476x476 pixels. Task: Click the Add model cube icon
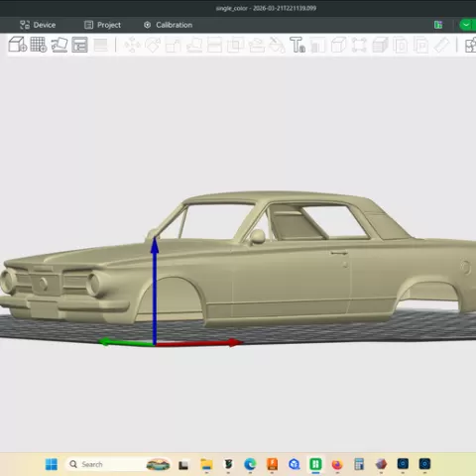[x=17, y=45]
